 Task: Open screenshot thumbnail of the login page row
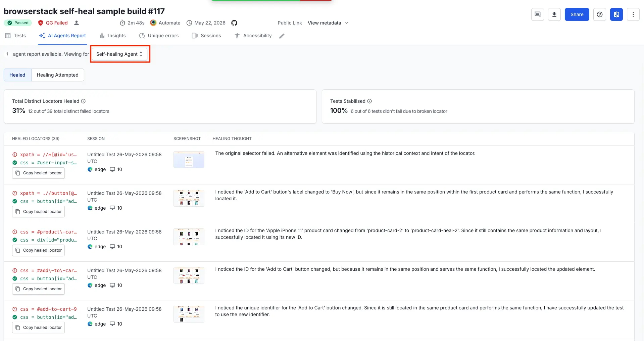189,160
